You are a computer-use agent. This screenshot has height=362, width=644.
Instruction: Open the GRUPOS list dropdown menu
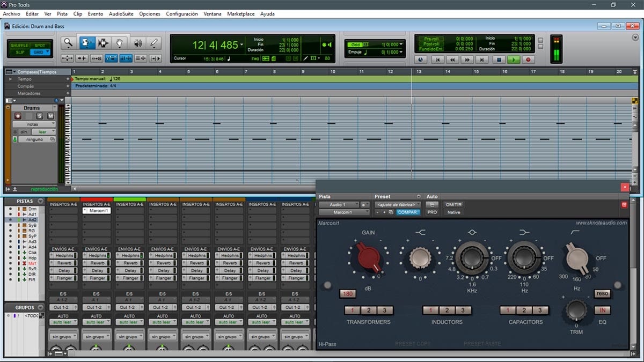coord(40,308)
